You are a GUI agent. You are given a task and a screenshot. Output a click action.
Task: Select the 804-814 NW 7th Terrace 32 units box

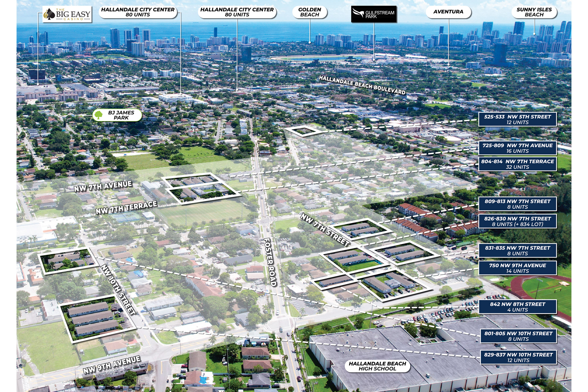[x=517, y=164]
